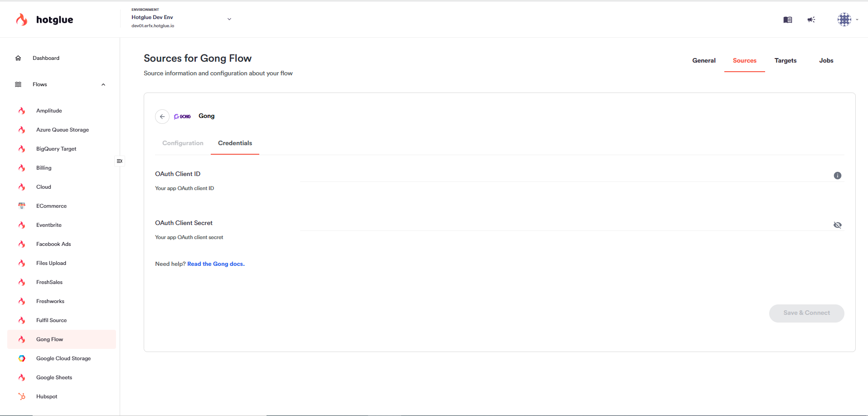This screenshot has width=868, height=416.
Task: Click the Cloud flow flame icon
Action: pos(22,187)
